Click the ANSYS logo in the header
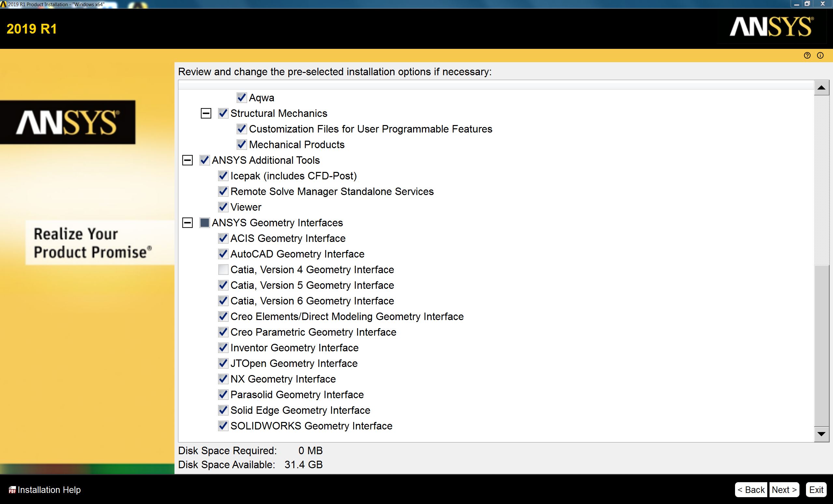This screenshot has height=504, width=833. coord(772,27)
